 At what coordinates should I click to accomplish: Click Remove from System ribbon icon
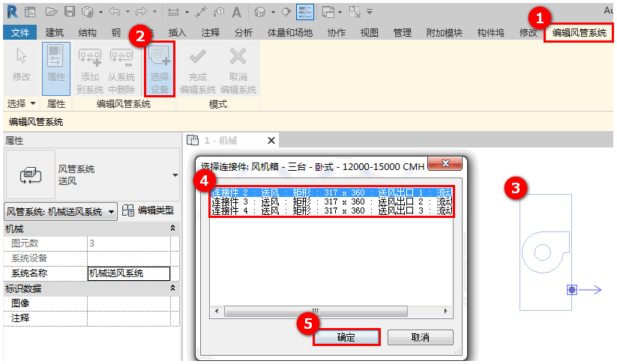point(121,70)
